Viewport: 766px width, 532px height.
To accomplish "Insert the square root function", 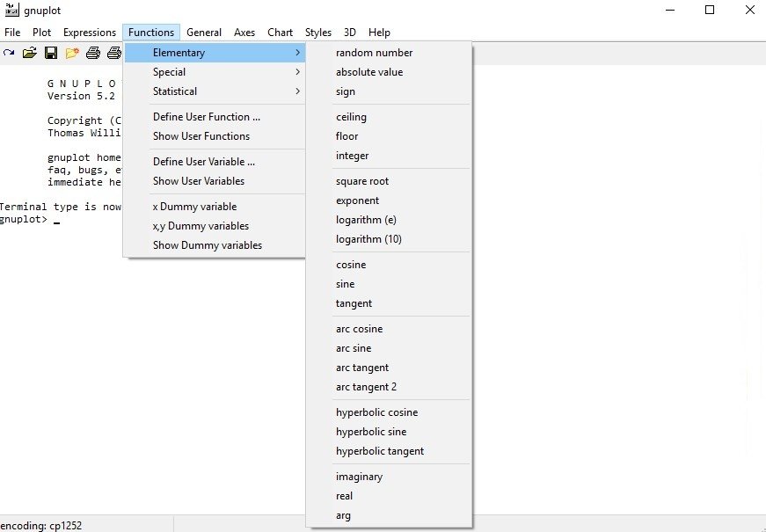I will [390, 181].
